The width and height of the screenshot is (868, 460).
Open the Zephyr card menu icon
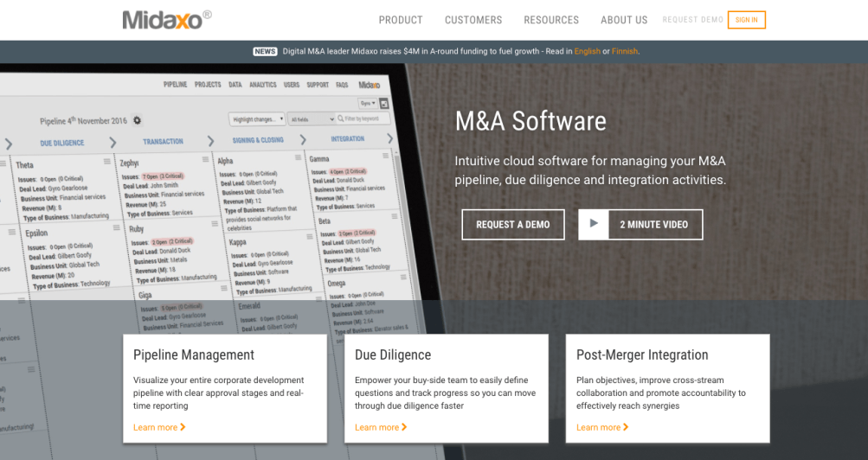(205, 159)
